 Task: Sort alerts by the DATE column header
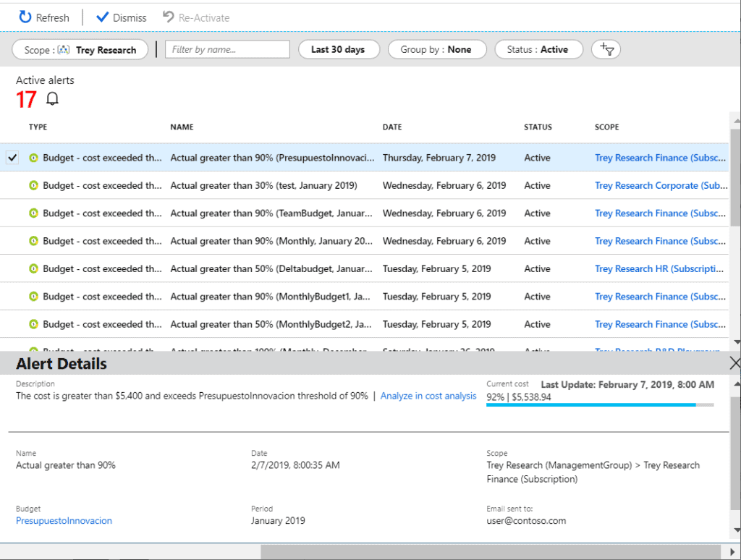point(392,127)
